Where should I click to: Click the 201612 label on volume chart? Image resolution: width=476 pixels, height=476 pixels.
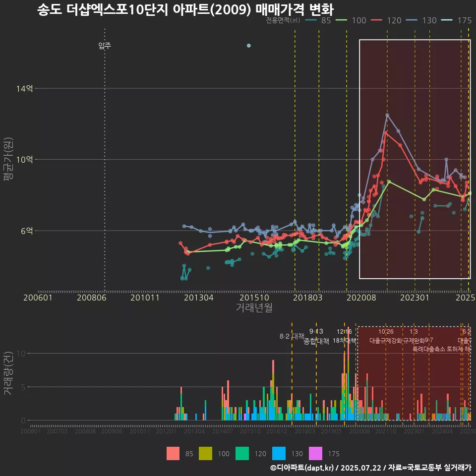(277, 431)
